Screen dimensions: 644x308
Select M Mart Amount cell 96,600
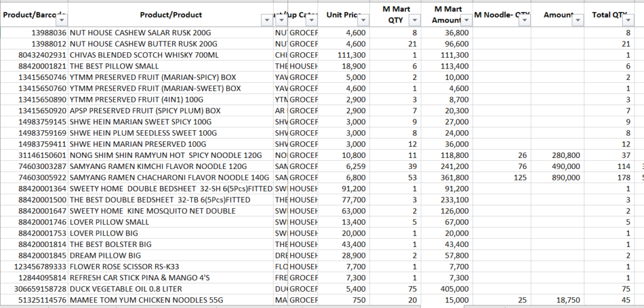[x=447, y=44]
